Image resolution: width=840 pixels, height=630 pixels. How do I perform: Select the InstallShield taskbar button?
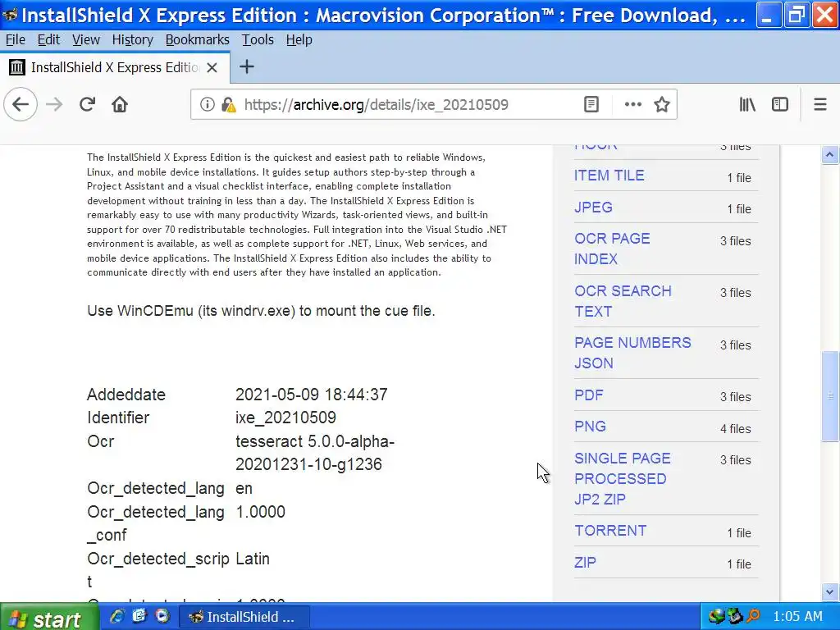coord(244,617)
